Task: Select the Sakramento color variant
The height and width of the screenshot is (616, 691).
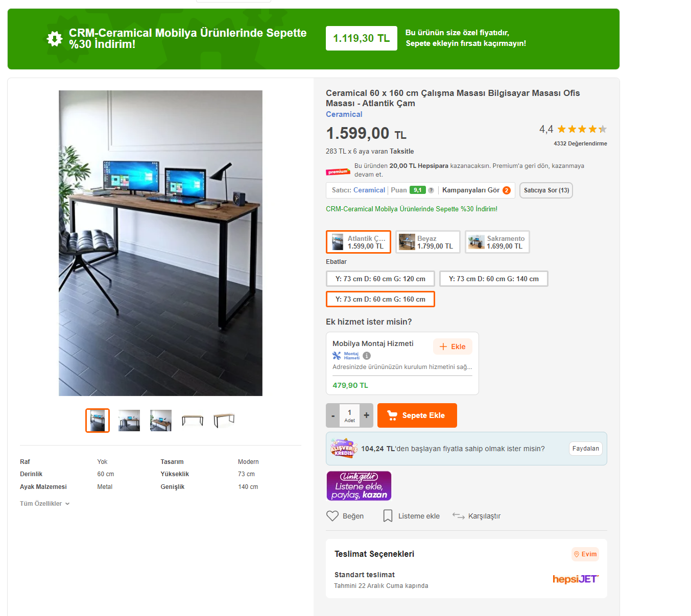Action: (497, 242)
